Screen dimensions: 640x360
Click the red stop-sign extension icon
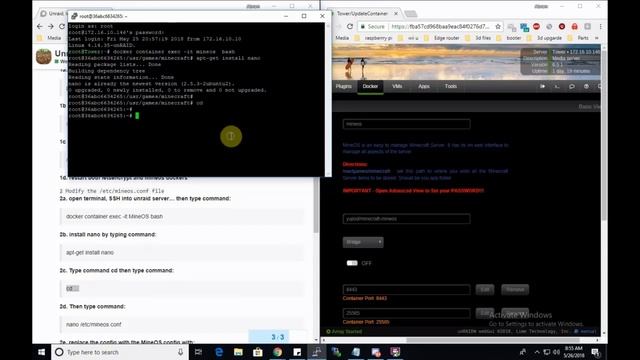[x=536, y=27]
